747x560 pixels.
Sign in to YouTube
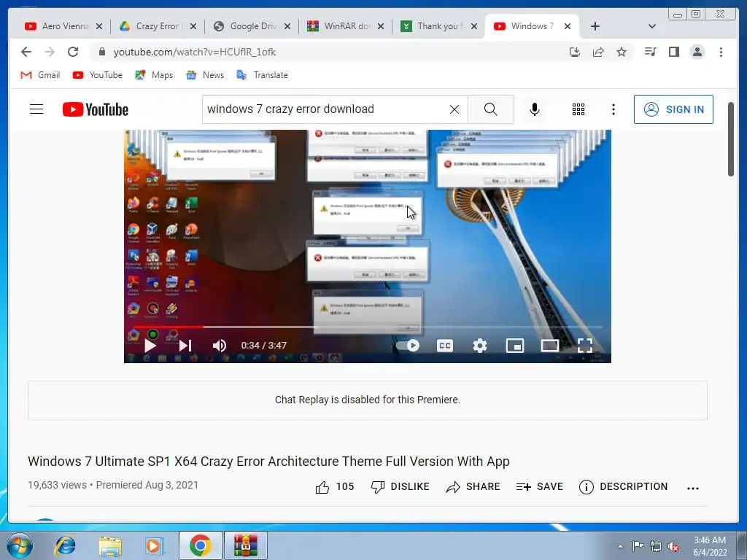pyautogui.click(x=673, y=109)
